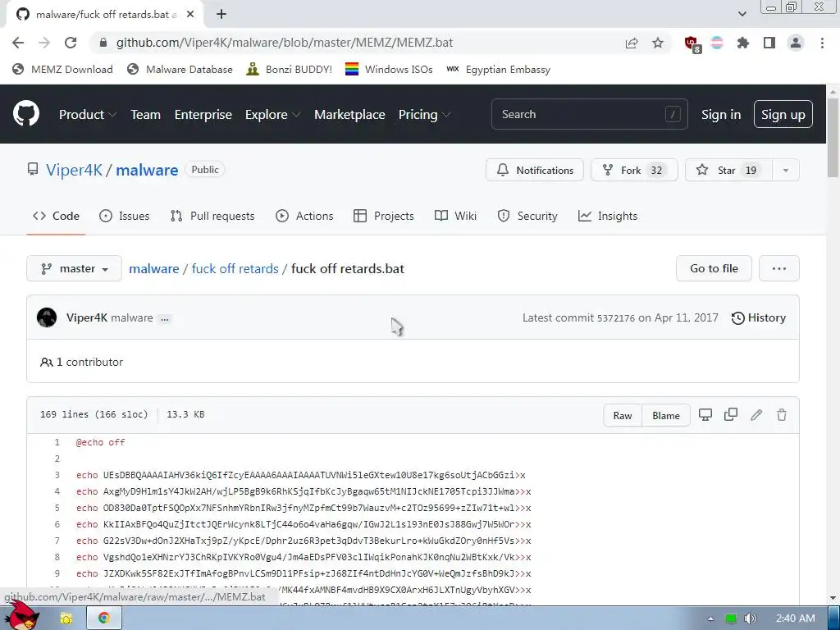Switch to the Actions tab
This screenshot has width=840, height=630.
pyautogui.click(x=304, y=216)
